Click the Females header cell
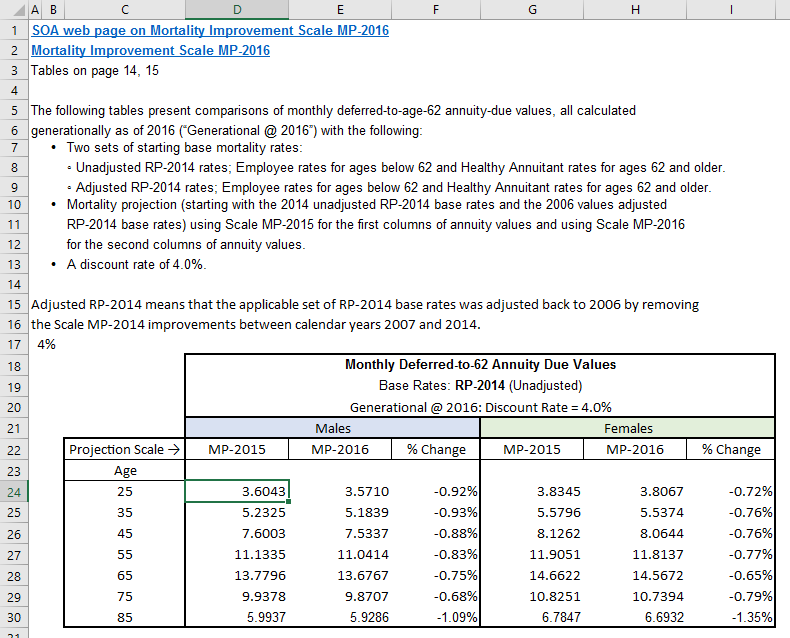The image size is (790, 638). pyautogui.click(x=628, y=428)
